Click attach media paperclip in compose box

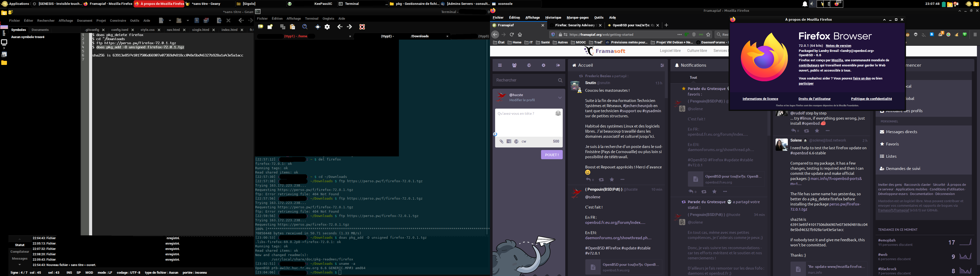pyautogui.click(x=501, y=141)
